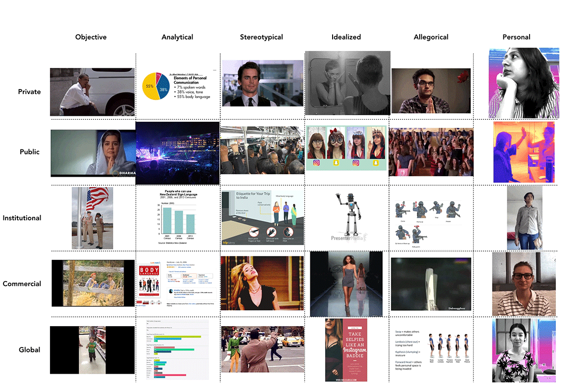This screenshot has height=392, width=588.
Task: Click the "55% body language" bullet
Action: coord(193,97)
